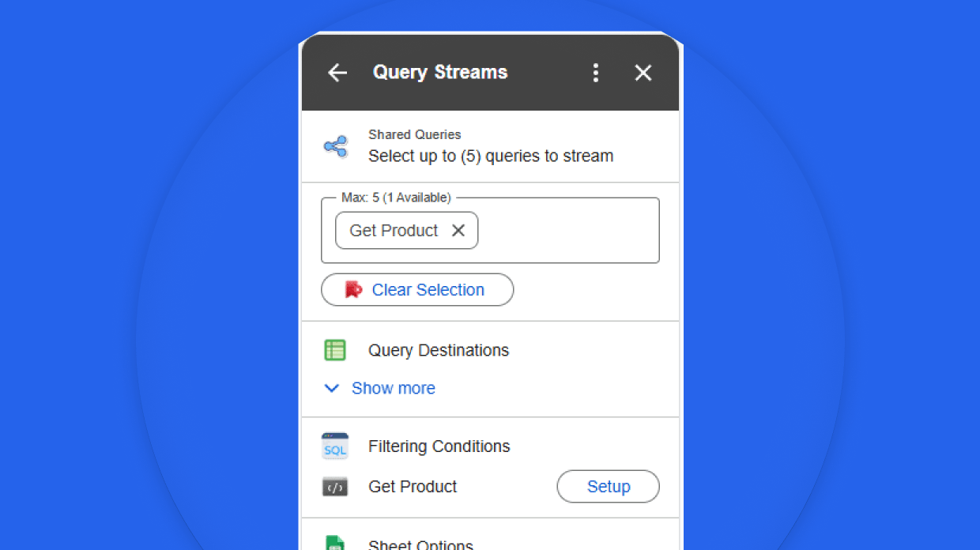This screenshot has width=980, height=550.
Task: Click the chevron next to Show more
Action: click(x=332, y=388)
